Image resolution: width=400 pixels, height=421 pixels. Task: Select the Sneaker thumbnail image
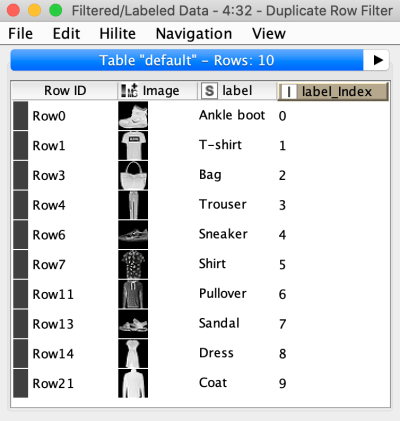[133, 235]
